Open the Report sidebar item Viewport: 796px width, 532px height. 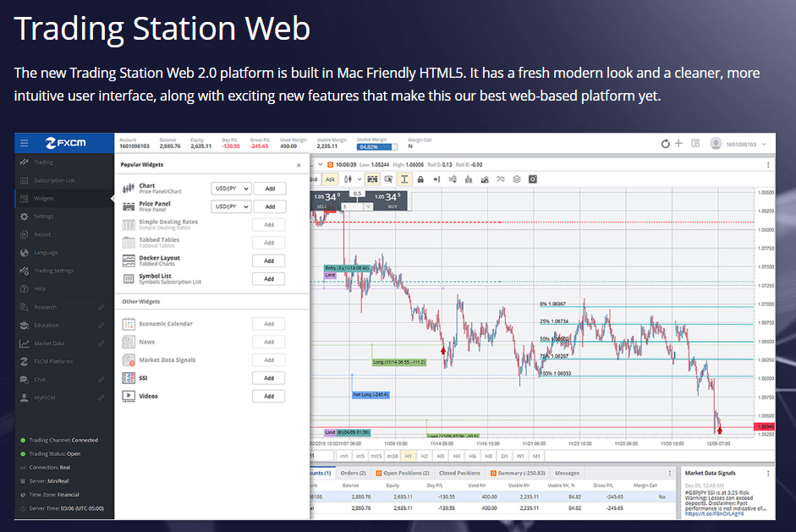pos(64,234)
